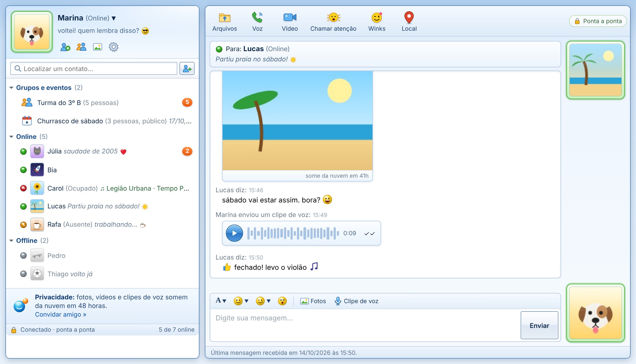Click the create group icon under Marina's status

[x=81, y=47]
